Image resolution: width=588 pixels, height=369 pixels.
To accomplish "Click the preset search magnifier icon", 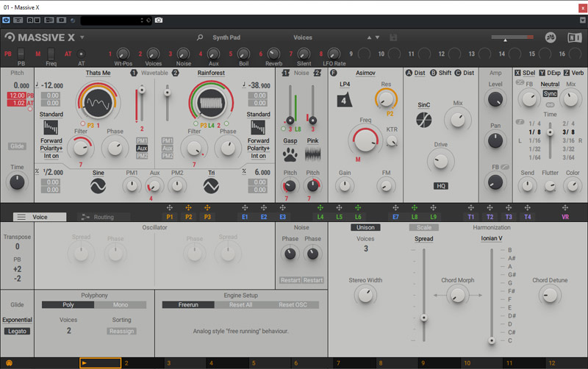I will click(200, 37).
